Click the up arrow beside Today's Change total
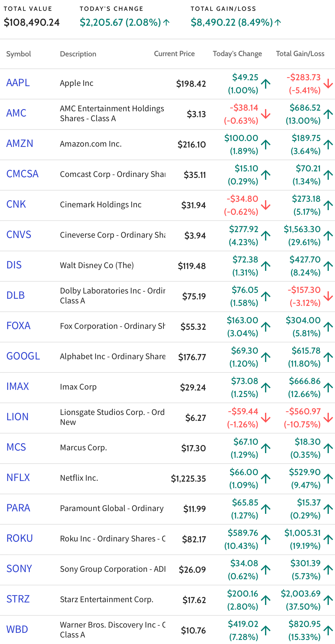 [166, 22]
